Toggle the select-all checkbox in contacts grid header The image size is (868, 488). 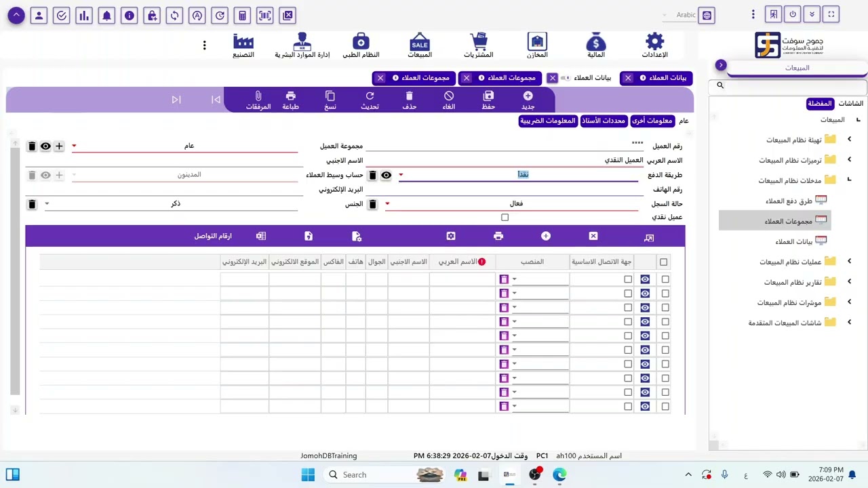click(x=663, y=262)
